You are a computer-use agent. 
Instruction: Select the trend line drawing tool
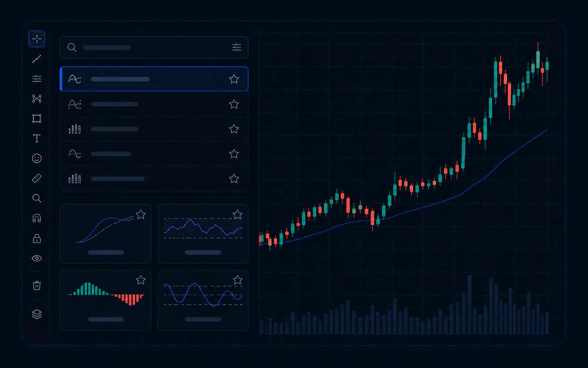37,59
